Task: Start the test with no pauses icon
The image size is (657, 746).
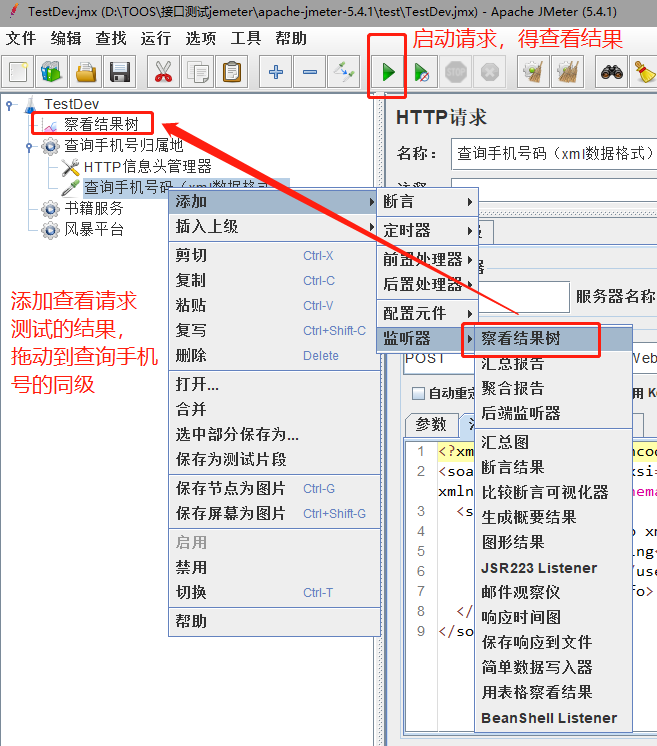Action: (x=422, y=72)
